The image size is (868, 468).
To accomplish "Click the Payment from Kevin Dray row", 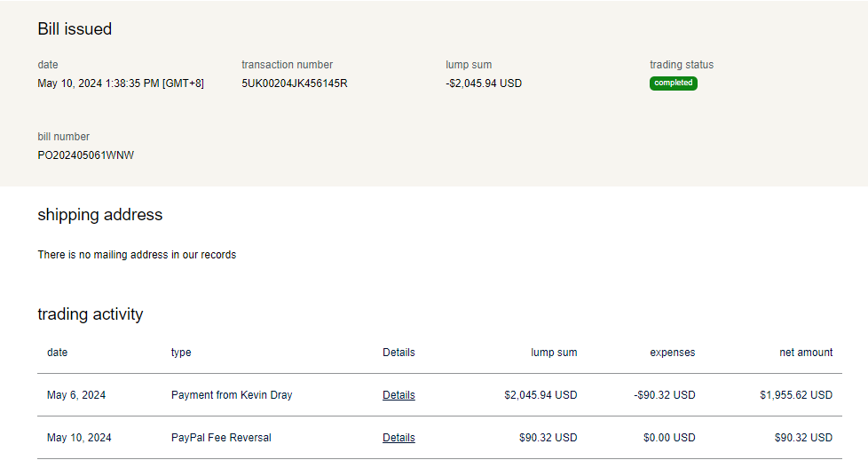I will click(231, 395).
